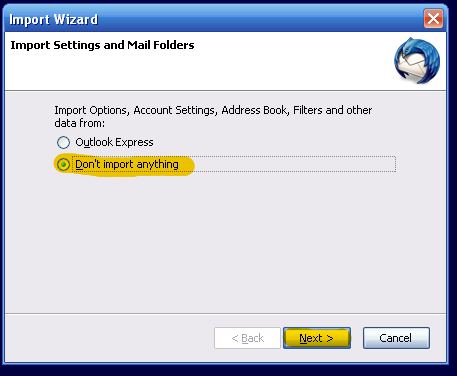Click the empty gray area below the options
Image resolution: width=457 pixels, height=376 pixels.
point(225,243)
